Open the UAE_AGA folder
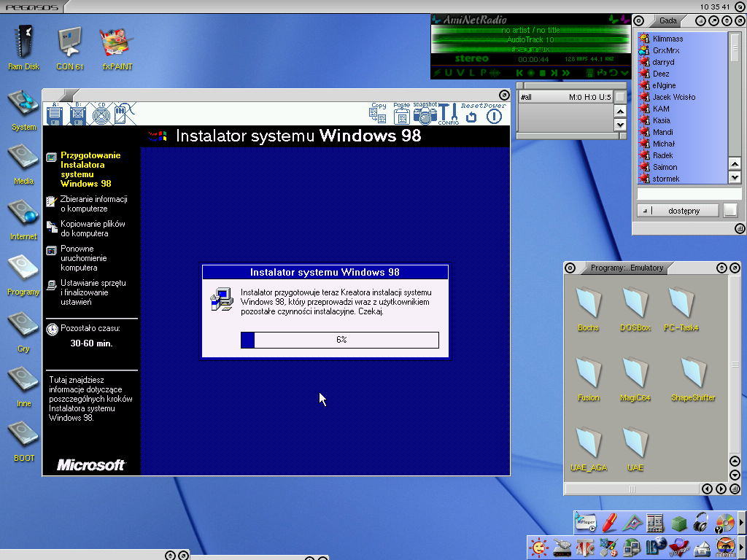Viewport: 747px width, 560px height. (589, 449)
